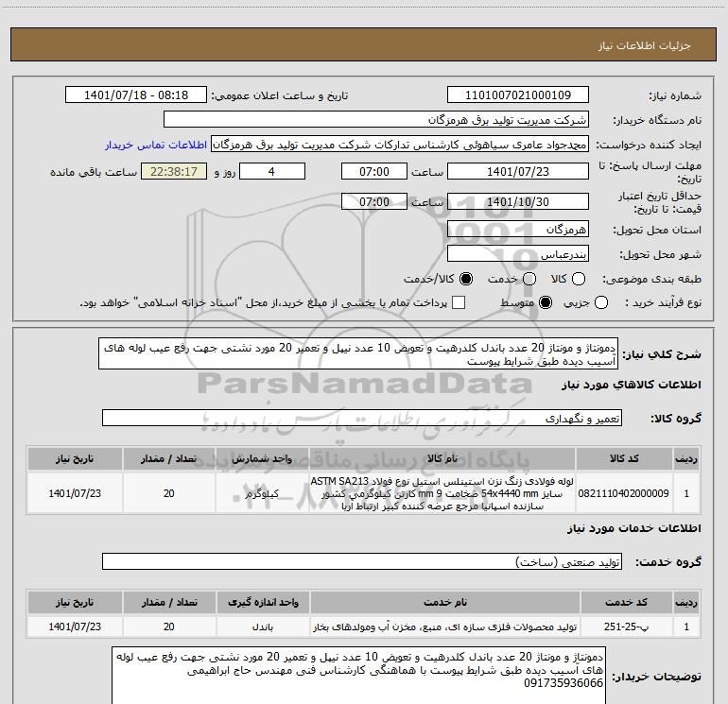
Task: Click the باندل unit cell
Action: [x=263, y=627]
